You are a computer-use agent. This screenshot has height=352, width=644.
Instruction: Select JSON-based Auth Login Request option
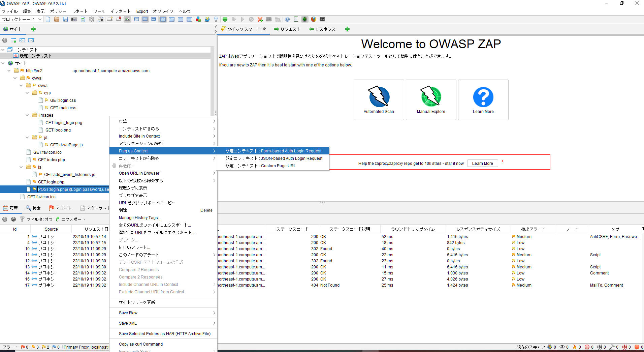pyautogui.click(x=273, y=158)
